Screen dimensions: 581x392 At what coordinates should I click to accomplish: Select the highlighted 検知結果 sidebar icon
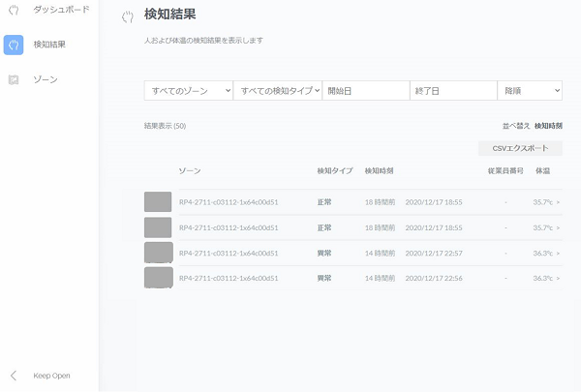click(x=14, y=45)
